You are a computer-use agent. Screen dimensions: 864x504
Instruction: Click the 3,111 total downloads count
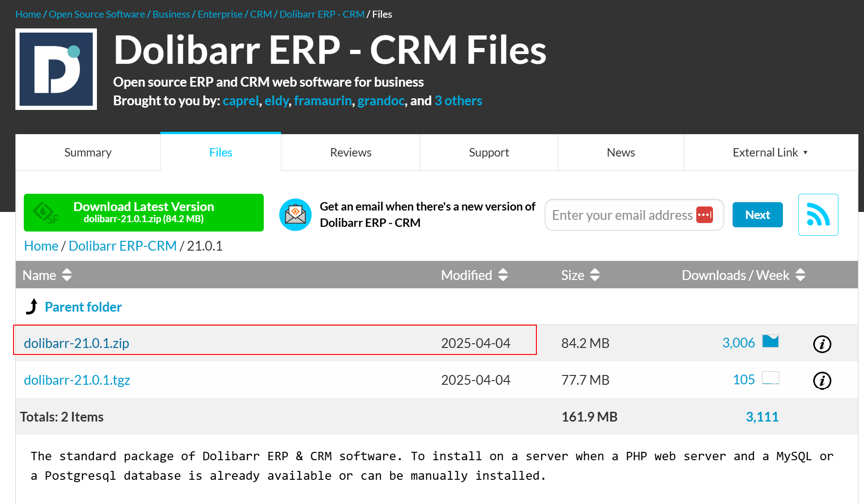point(762,416)
